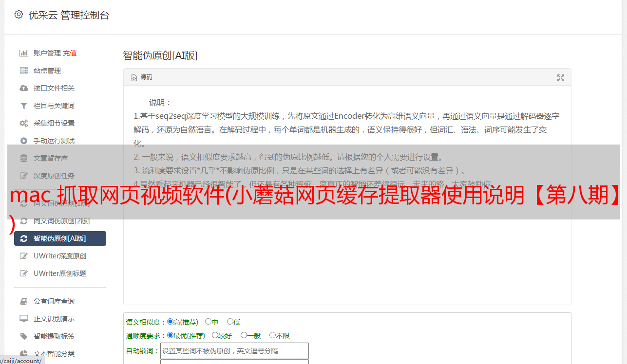Click the fullscreen expand icon in editor toolbar
The image size is (627, 364).
[561, 78]
